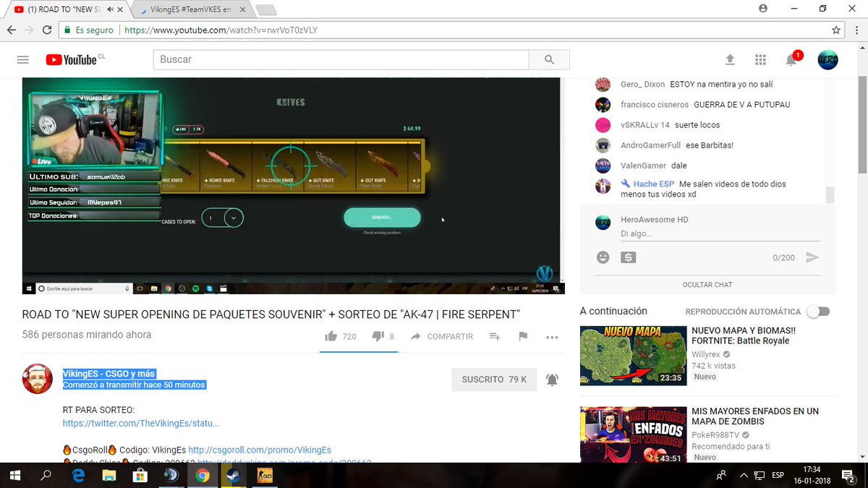Click the subscription notification bell
Viewport: 868px width, 488px height.
pos(552,380)
